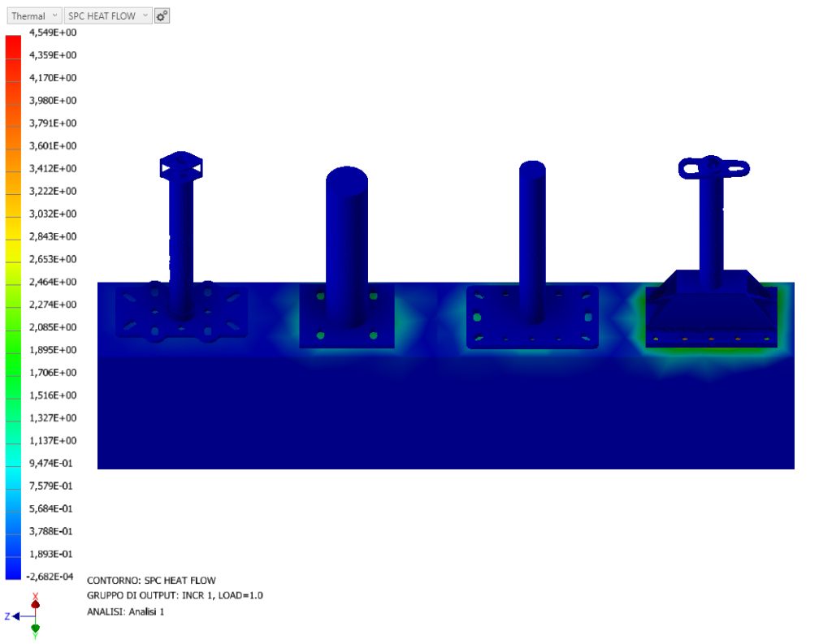The width and height of the screenshot is (832, 644).
Task: Select legend value 3,791E+00
Action: click(53, 123)
